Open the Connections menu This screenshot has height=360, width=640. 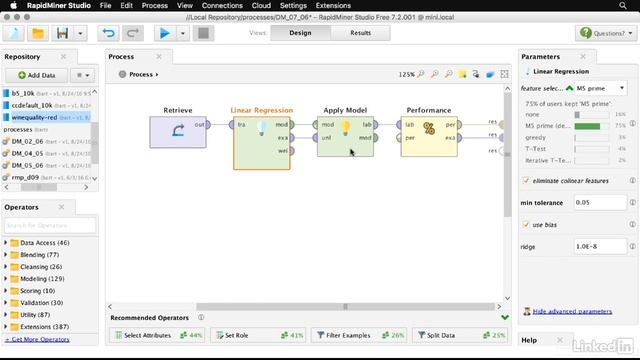coord(222,5)
